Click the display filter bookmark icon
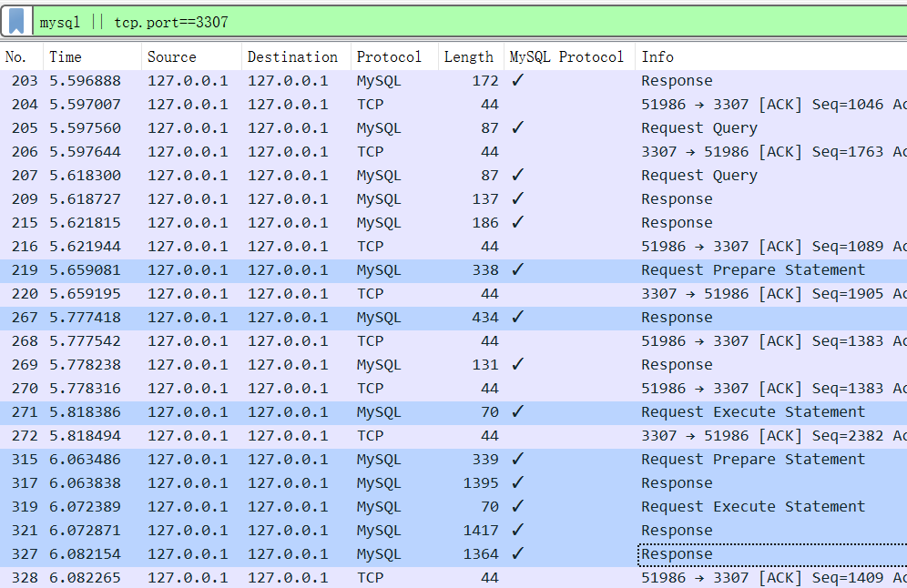Viewport: 907px width, 588px height. click(16, 21)
